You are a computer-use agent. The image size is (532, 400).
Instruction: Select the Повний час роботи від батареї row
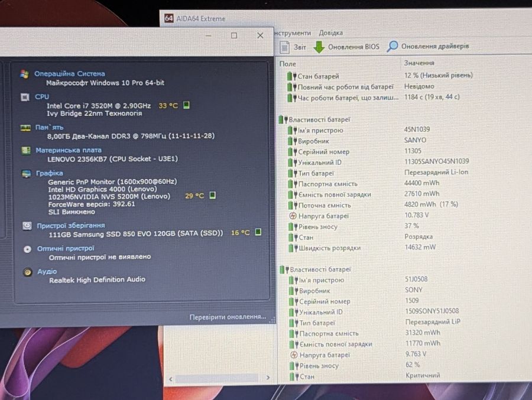[x=361, y=87]
